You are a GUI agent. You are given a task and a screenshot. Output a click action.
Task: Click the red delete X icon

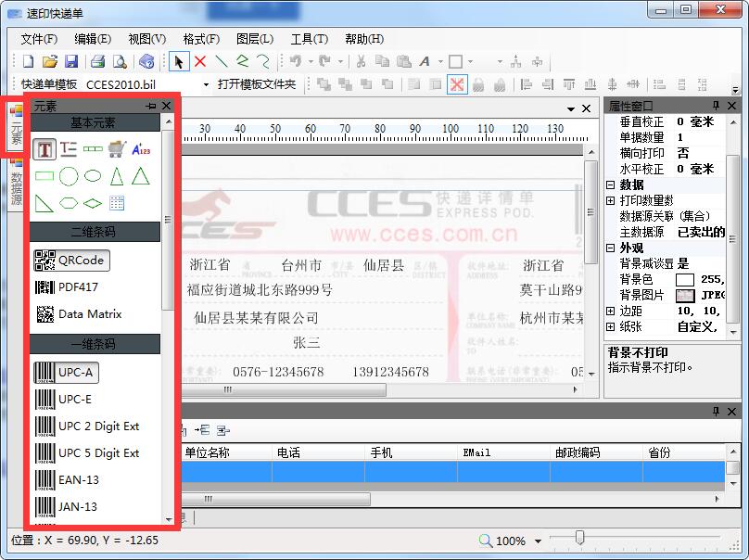coord(199,61)
